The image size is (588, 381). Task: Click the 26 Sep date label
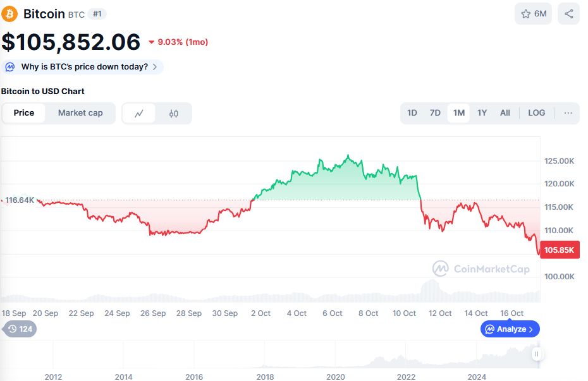(x=153, y=313)
